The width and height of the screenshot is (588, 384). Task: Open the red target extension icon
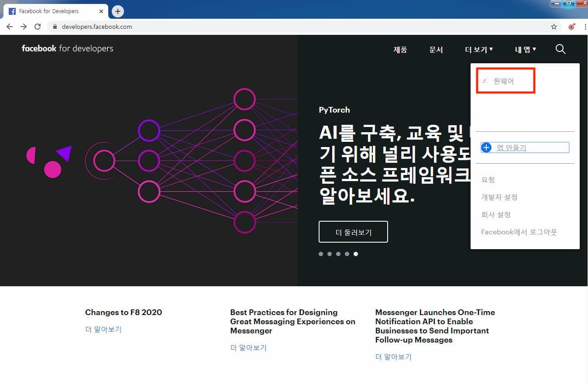point(571,27)
